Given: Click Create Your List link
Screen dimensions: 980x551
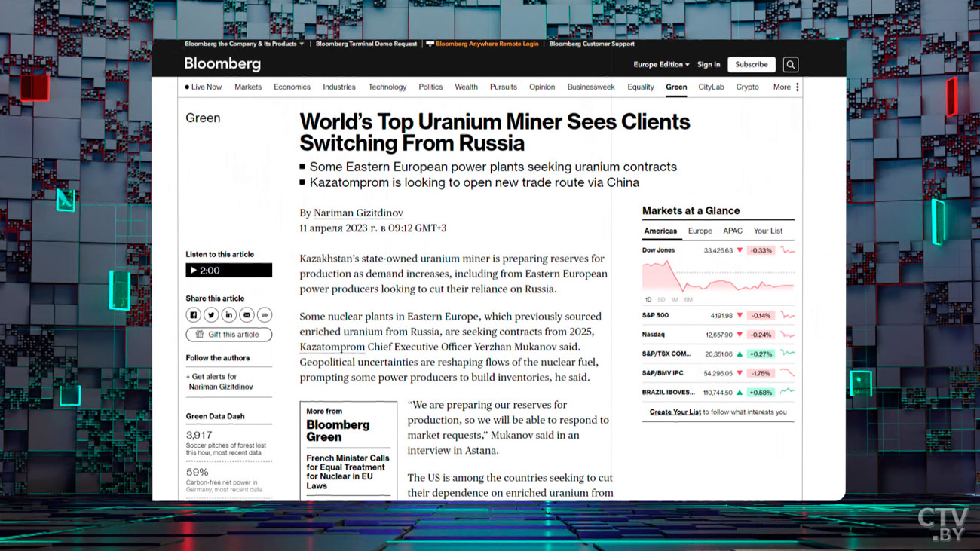Looking at the screenshot, I should click(675, 412).
